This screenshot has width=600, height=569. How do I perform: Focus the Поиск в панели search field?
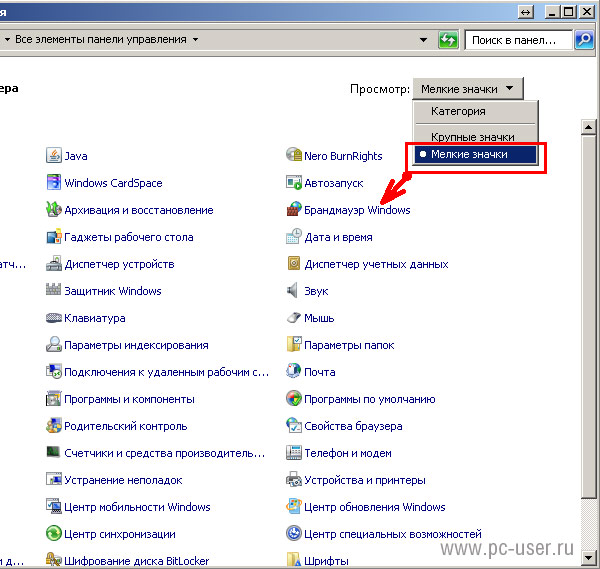tap(518, 40)
